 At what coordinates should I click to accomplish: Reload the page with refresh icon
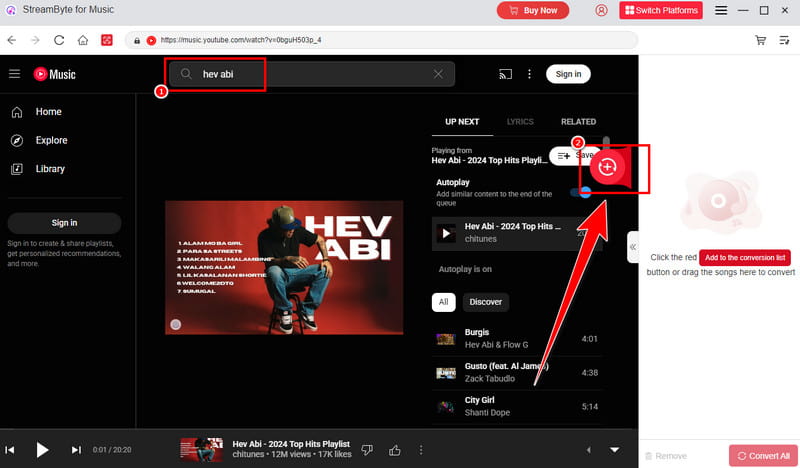point(59,40)
